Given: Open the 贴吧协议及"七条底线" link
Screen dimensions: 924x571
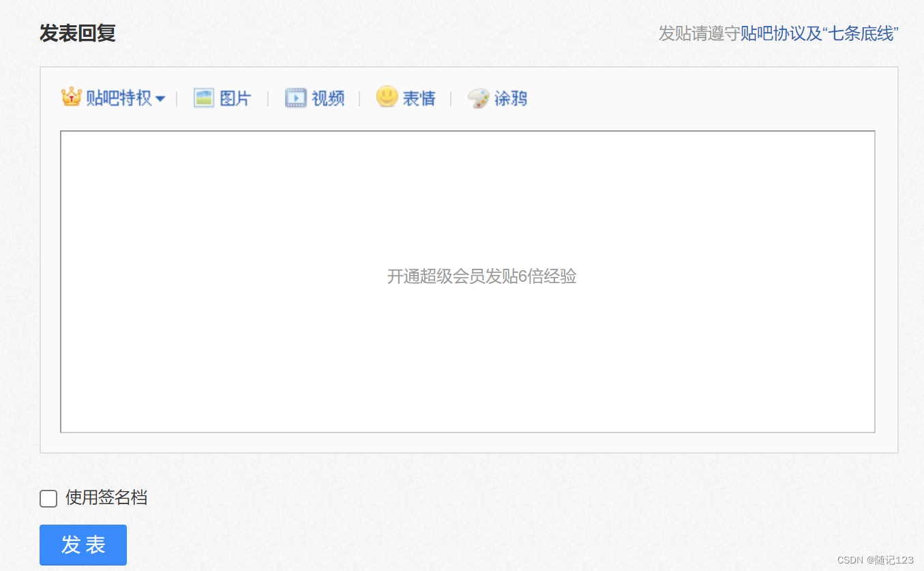Looking at the screenshot, I should (819, 33).
